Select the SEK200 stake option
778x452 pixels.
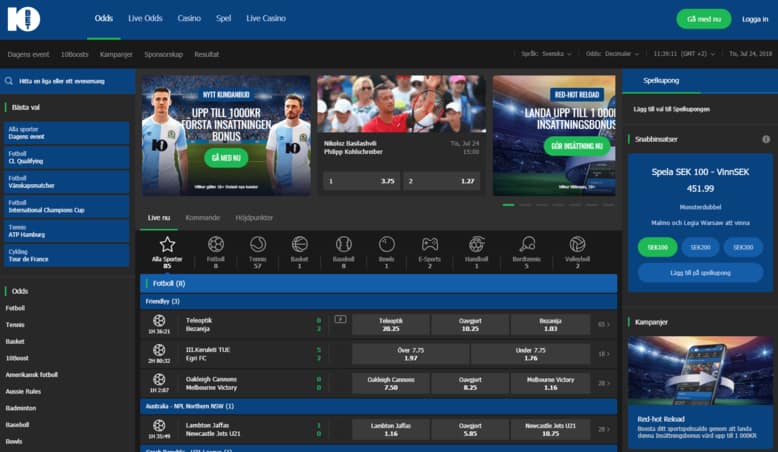click(700, 247)
